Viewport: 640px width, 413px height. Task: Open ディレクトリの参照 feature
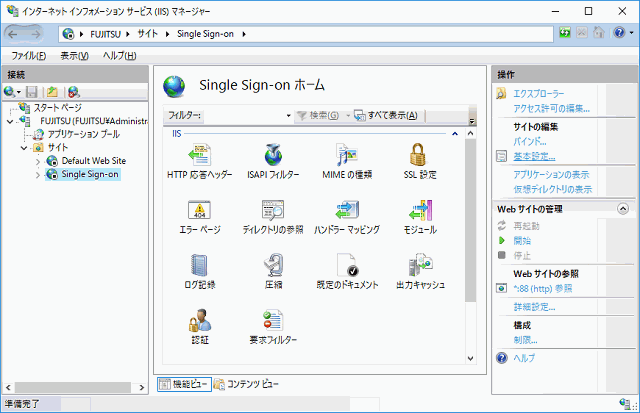click(273, 217)
